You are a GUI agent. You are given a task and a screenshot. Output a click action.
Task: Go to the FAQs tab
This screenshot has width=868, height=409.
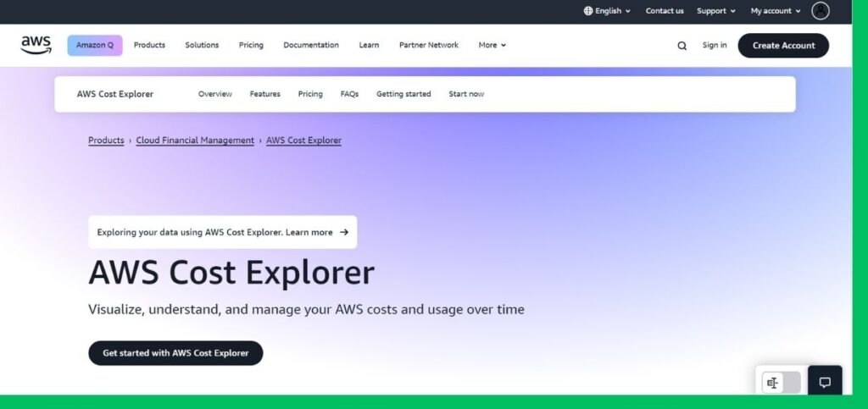[349, 94]
